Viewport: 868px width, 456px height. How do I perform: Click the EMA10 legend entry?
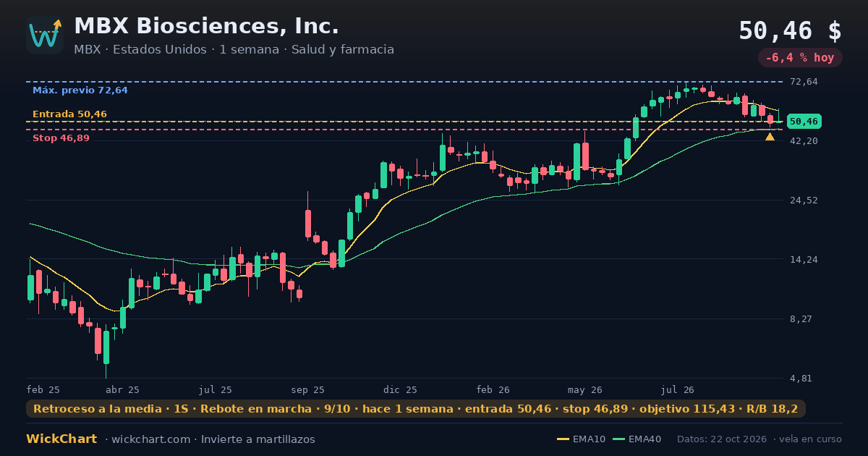582,439
